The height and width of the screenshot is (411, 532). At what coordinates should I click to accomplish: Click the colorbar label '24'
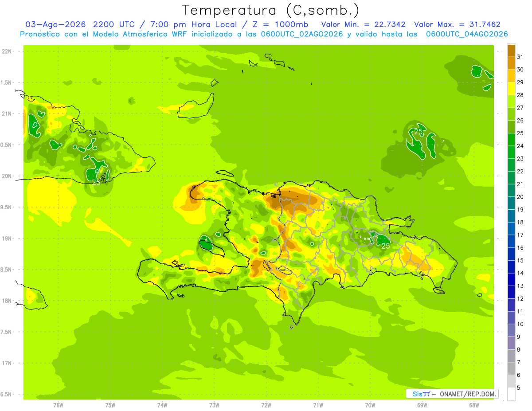point(520,146)
